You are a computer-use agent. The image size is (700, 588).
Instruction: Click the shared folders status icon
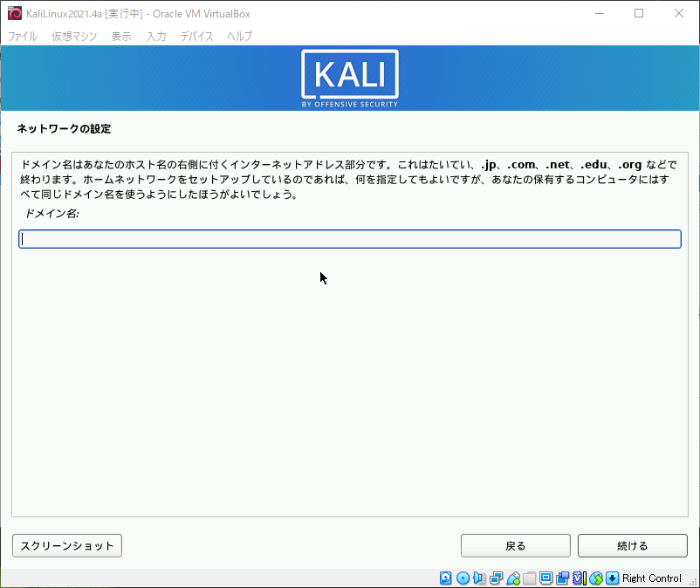coord(530,578)
